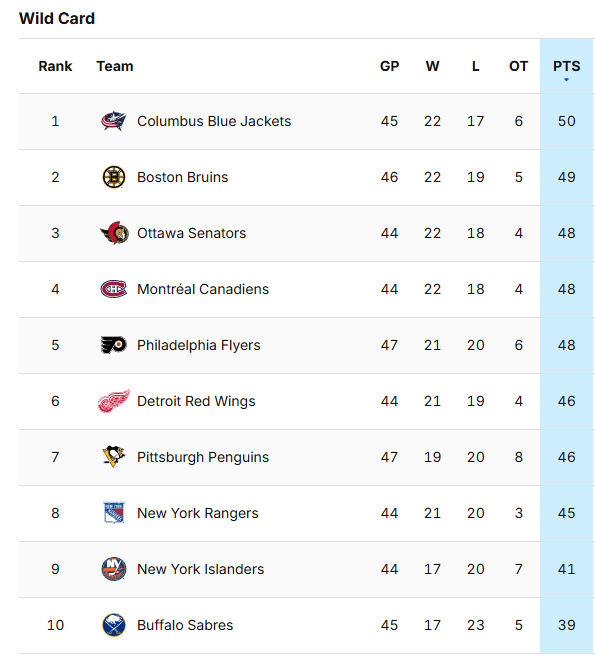Open the Buffalo Sabres team link
Screen dimensions: 595x663
click(185, 625)
